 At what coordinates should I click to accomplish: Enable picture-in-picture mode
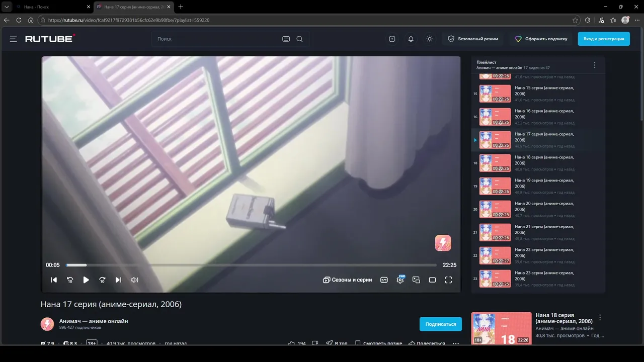click(x=416, y=280)
